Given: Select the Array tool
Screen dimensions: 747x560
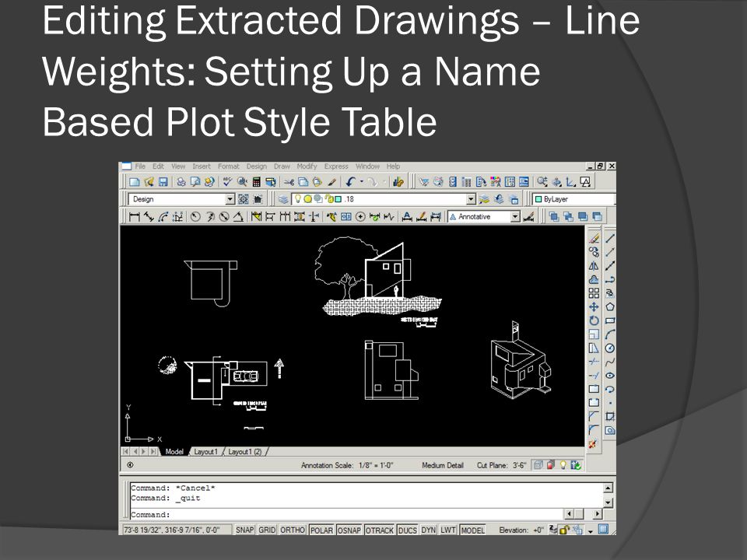Looking at the screenshot, I should point(594,293).
